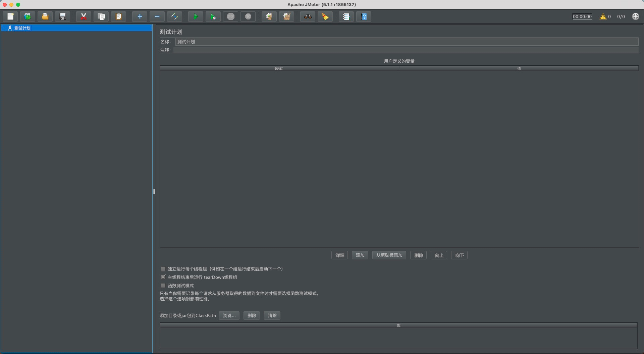The height and width of the screenshot is (354, 644).
Task: Click the 从剪贴板添加 button
Action: [389, 255]
